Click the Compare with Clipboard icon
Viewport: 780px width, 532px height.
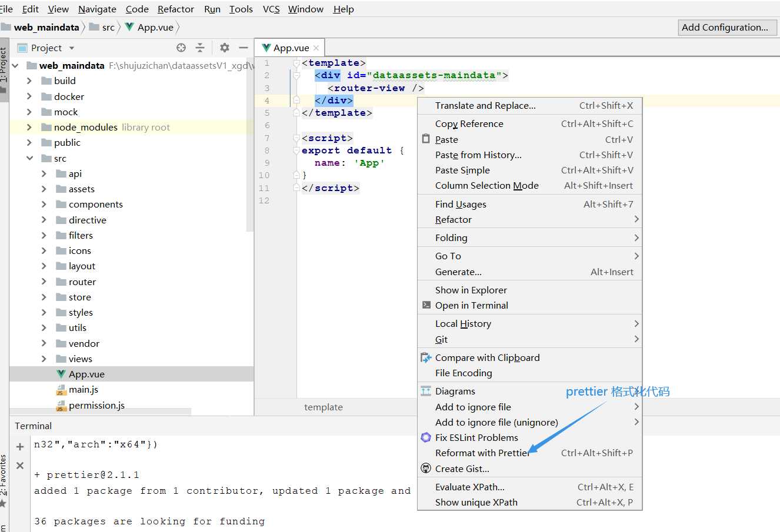click(x=426, y=357)
